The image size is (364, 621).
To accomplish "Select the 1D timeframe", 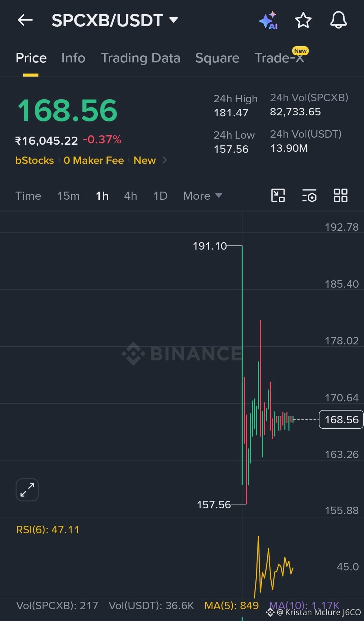I will pos(160,196).
